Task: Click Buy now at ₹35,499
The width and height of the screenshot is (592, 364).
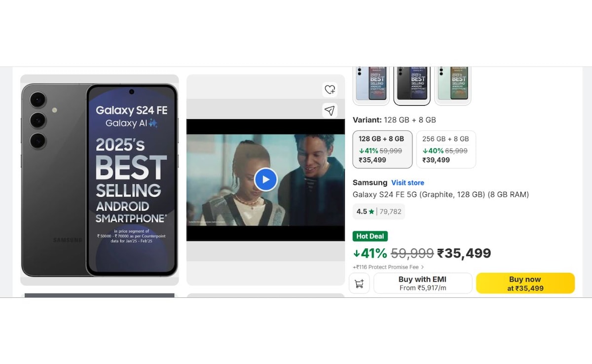Action: 525,284
